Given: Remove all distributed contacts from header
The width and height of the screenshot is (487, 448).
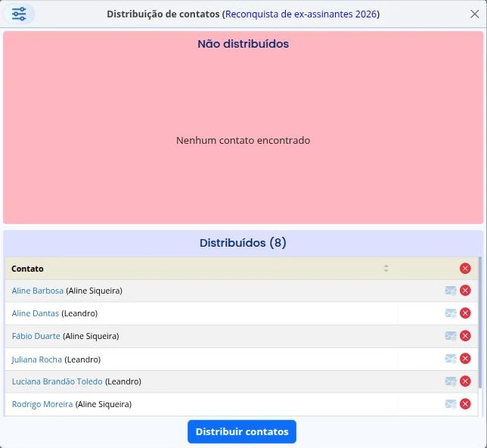Looking at the screenshot, I should point(465,269).
